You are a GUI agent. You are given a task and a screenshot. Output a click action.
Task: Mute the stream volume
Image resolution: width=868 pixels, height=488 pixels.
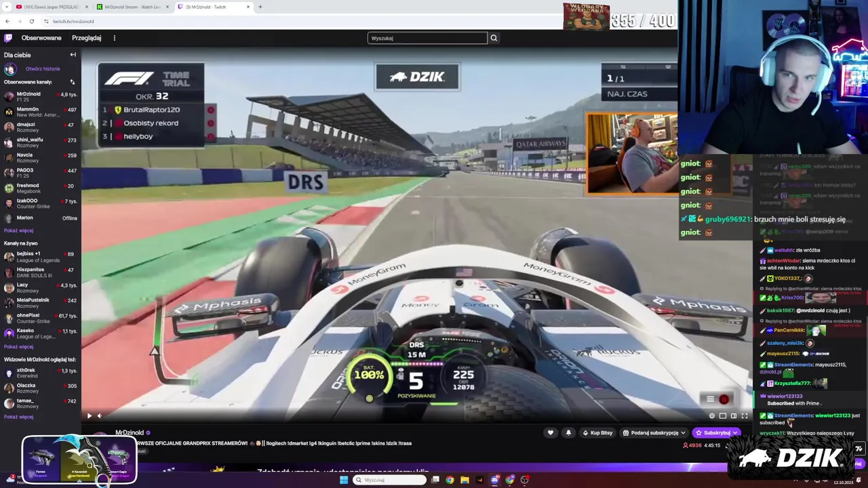coord(100,415)
